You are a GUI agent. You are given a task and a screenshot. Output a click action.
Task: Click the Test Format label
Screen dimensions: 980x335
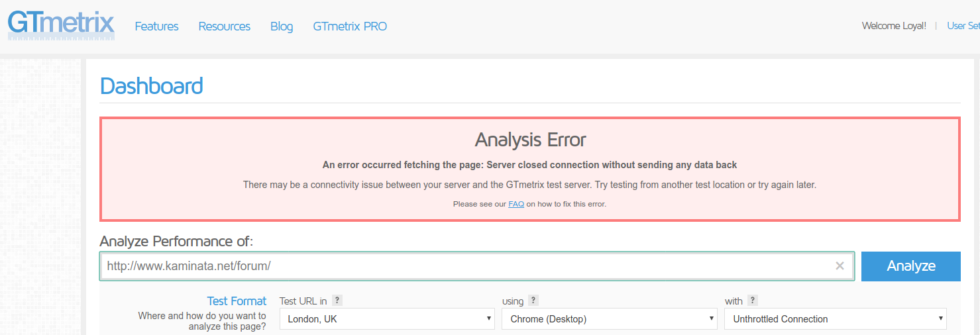click(237, 301)
